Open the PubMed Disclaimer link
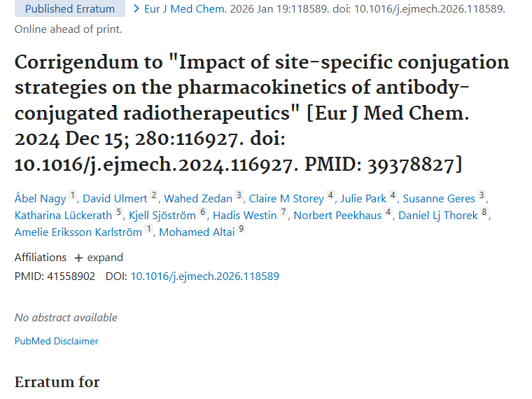532x399 pixels. coord(56,342)
